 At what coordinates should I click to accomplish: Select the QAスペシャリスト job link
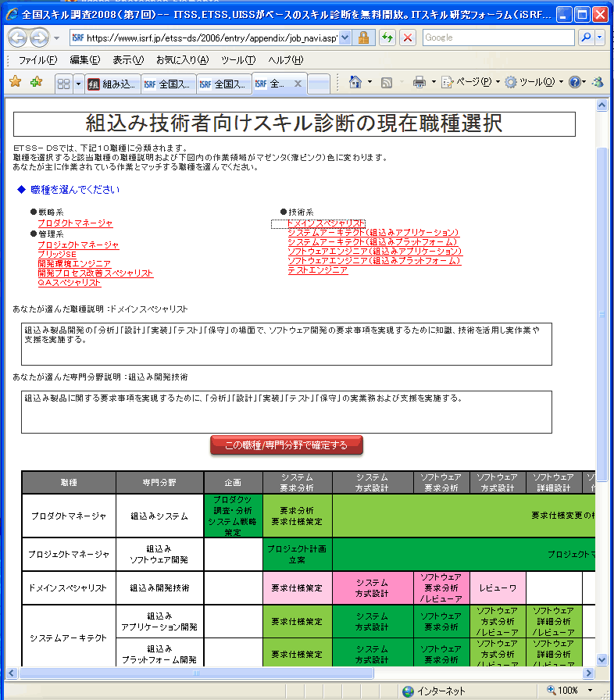coord(70,282)
